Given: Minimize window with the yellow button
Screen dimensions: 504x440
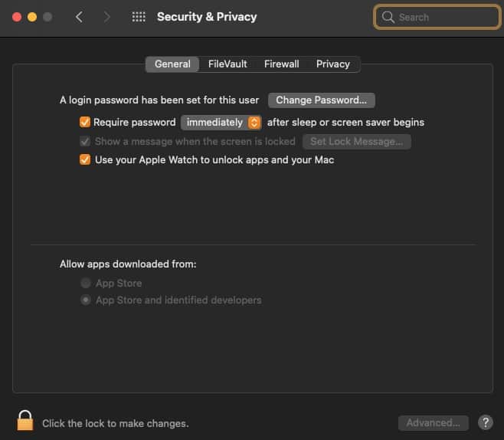Looking at the screenshot, I should [32, 17].
